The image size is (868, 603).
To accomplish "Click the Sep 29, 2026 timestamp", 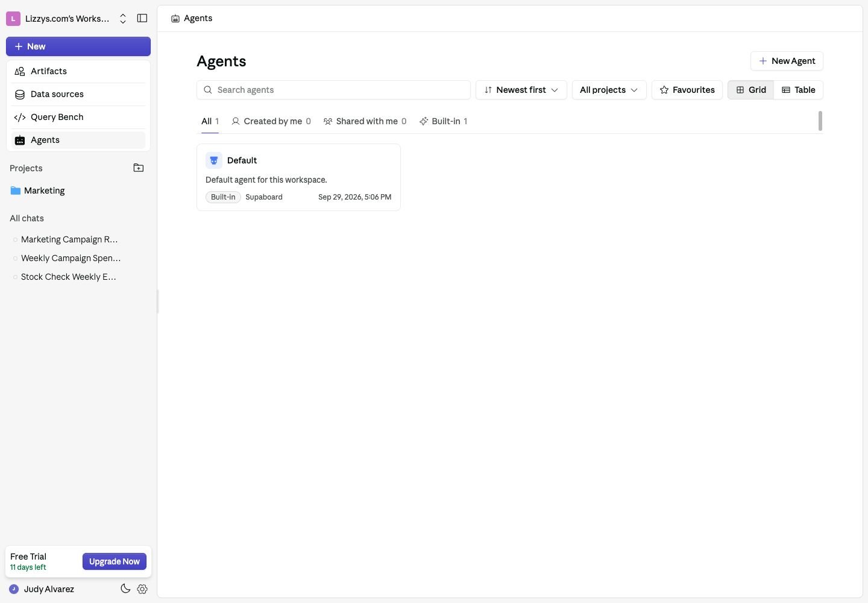I will [x=354, y=197].
